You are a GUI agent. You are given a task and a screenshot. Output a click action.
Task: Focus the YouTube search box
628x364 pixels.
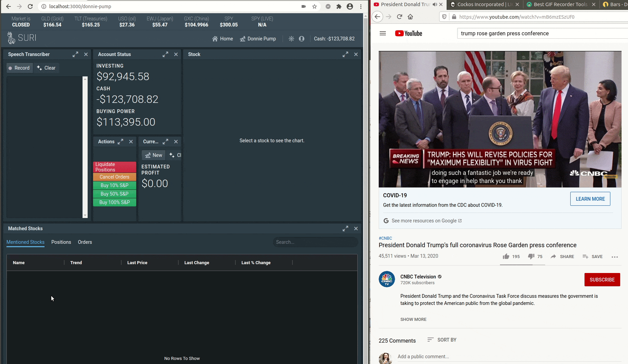coord(542,33)
